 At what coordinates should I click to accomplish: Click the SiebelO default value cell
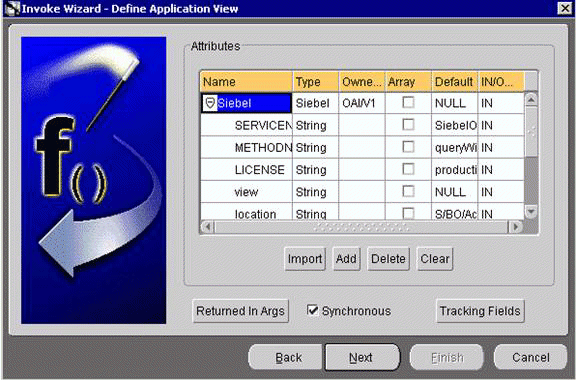point(455,125)
